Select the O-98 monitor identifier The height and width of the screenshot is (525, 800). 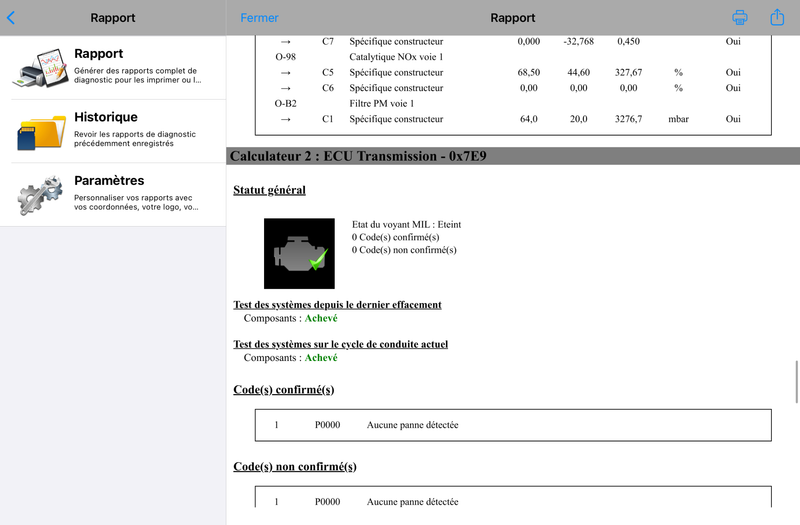(285, 57)
